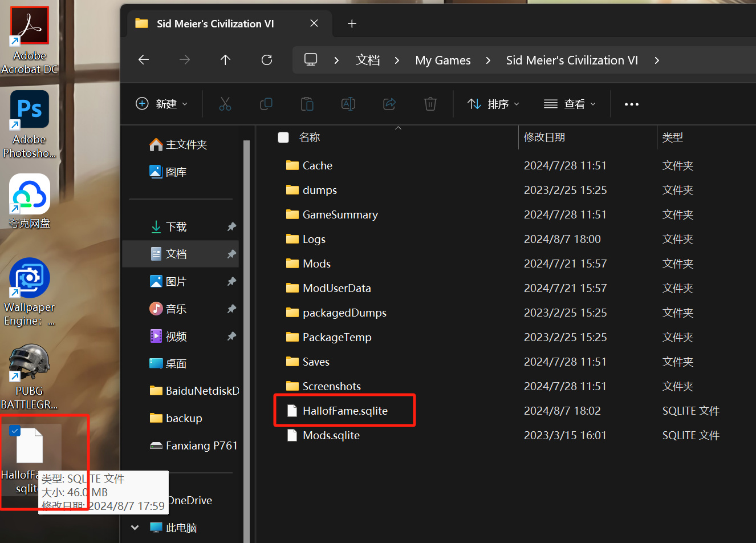Expand chevron after My Games in address bar
This screenshot has height=543, width=756.
coord(488,60)
